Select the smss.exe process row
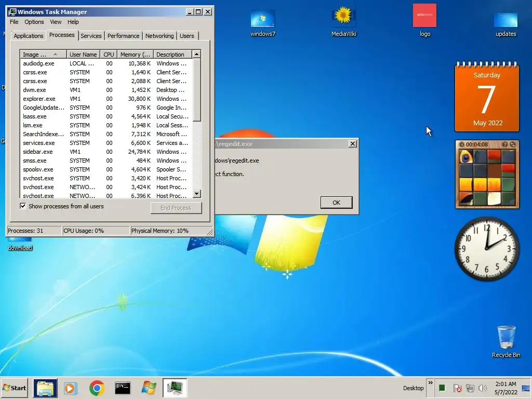This screenshot has width=532, height=399. [x=106, y=161]
